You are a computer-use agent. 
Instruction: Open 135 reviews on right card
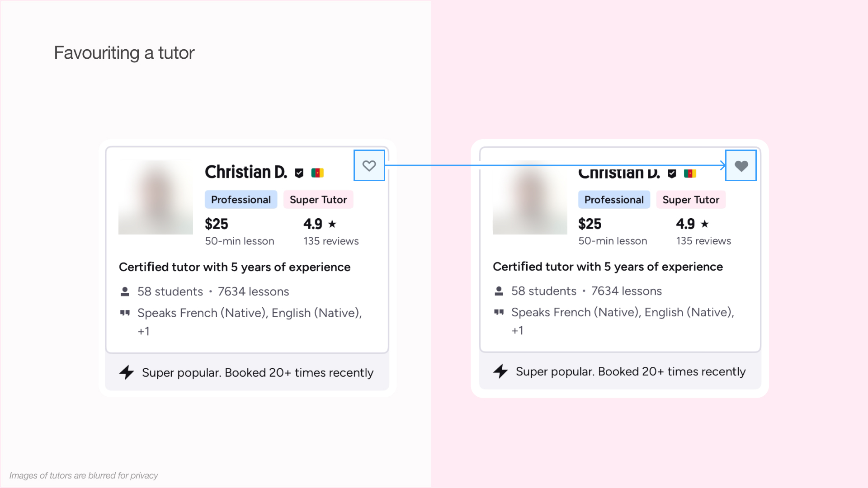(703, 241)
